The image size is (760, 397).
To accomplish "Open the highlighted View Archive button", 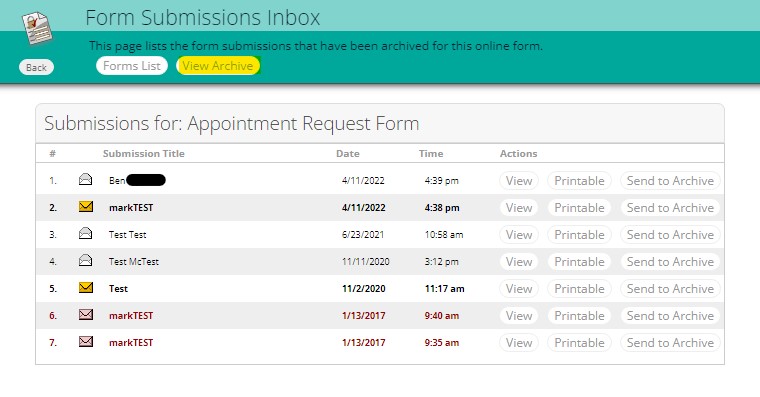I will tap(218, 66).
